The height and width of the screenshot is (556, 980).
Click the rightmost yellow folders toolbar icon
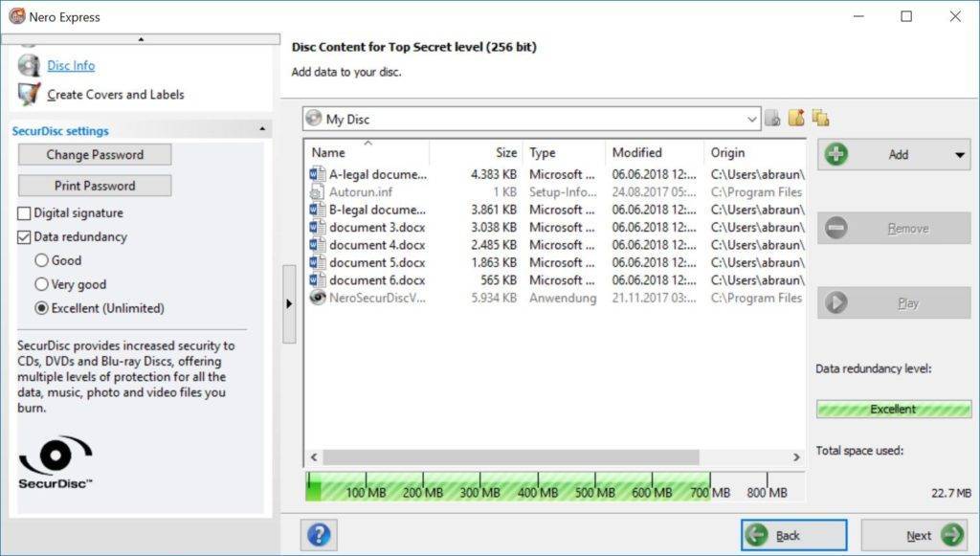(x=820, y=119)
